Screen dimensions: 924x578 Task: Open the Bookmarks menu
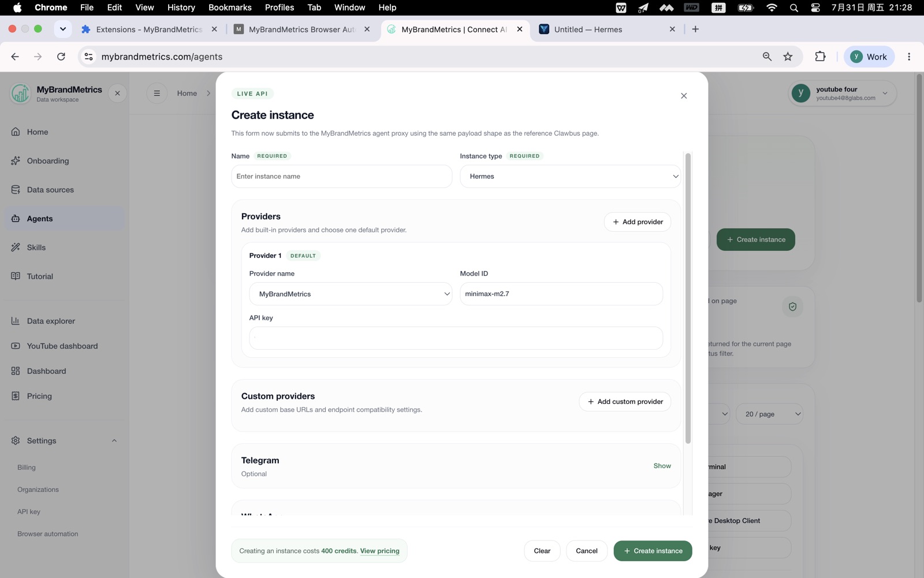pyautogui.click(x=230, y=8)
